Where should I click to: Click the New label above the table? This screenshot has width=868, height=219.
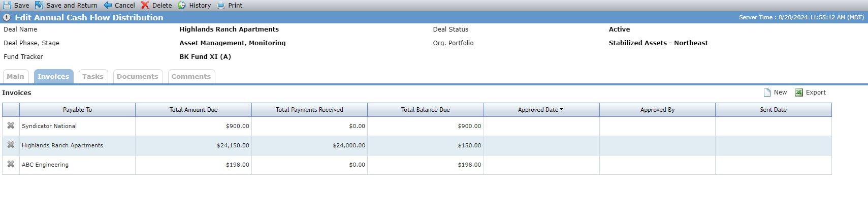click(x=781, y=92)
